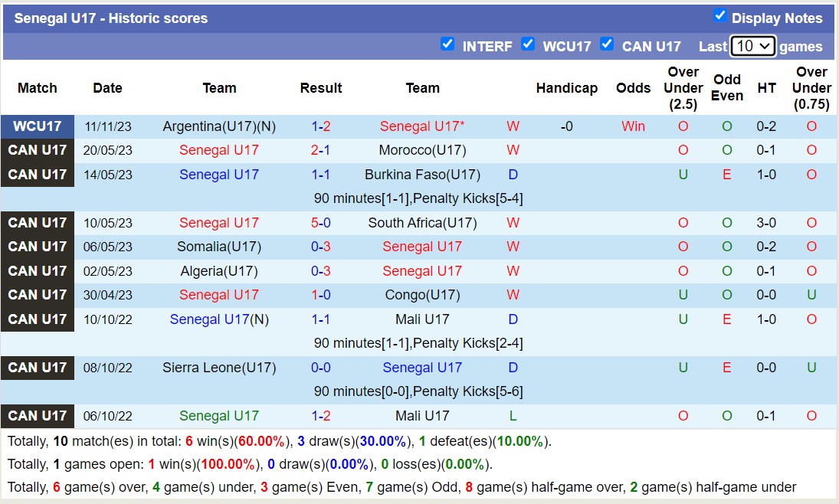This screenshot has width=839, height=504.
Task: Open the Last games count dropdown
Action: 752,46
